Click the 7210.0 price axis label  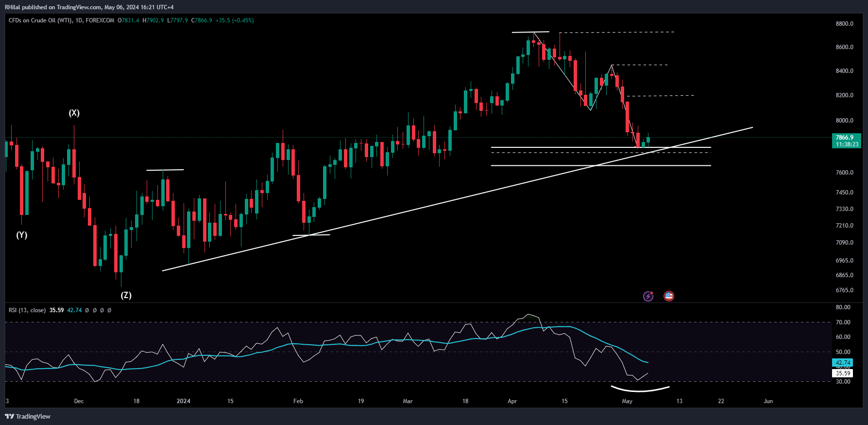click(844, 226)
